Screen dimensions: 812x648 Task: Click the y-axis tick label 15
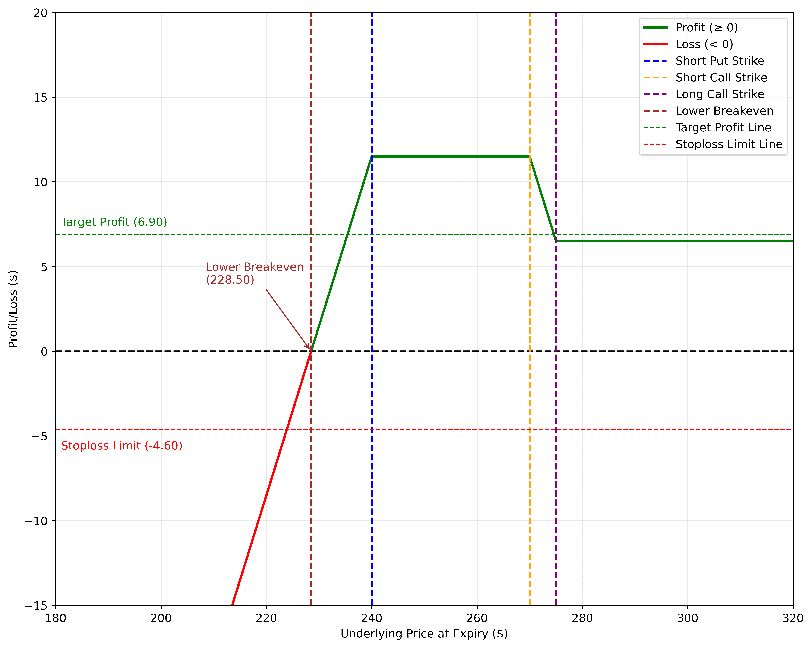point(41,98)
